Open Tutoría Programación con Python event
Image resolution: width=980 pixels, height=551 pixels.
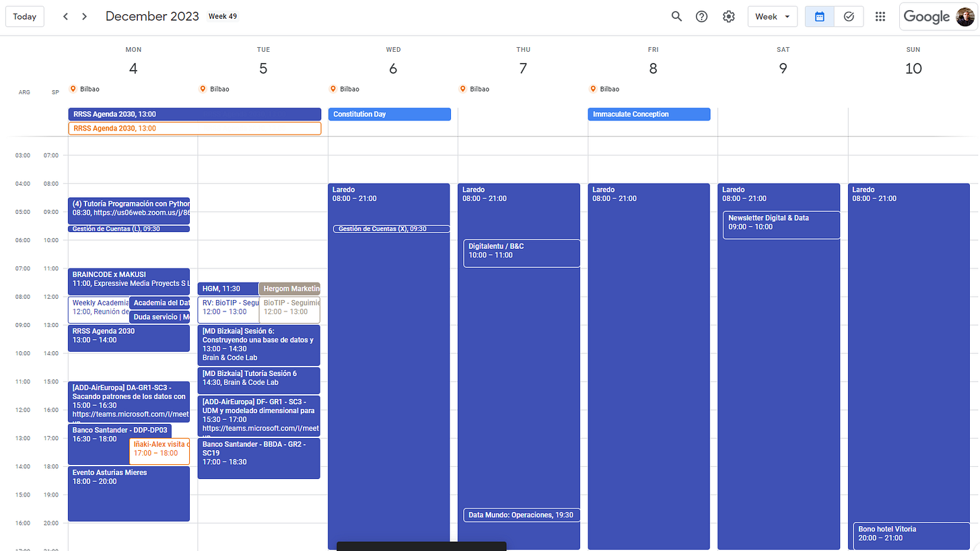[x=129, y=211]
